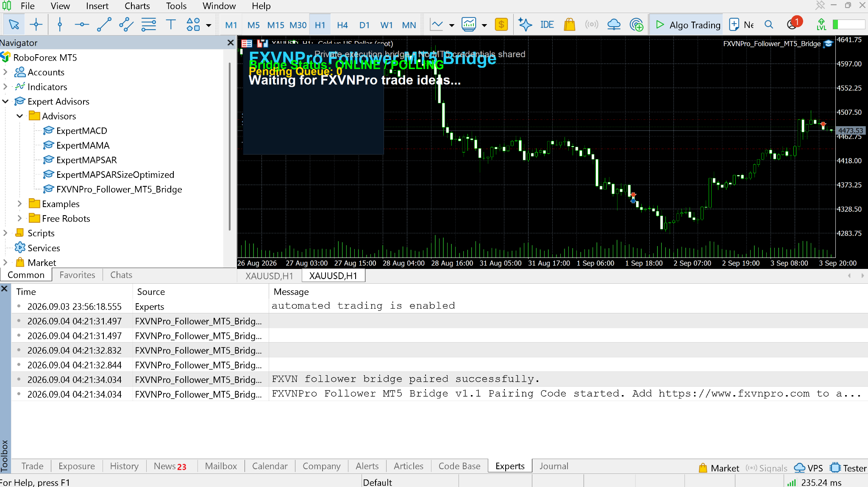Image resolution: width=868 pixels, height=487 pixels.
Task: Open Market from the toolbox bar
Action: 719,468
